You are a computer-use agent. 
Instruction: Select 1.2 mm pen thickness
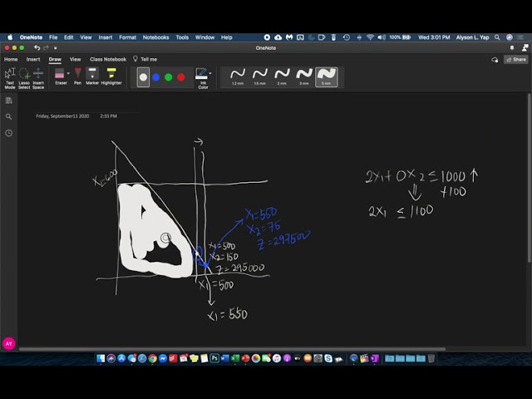pyautogui.click(x=238, y=77)
